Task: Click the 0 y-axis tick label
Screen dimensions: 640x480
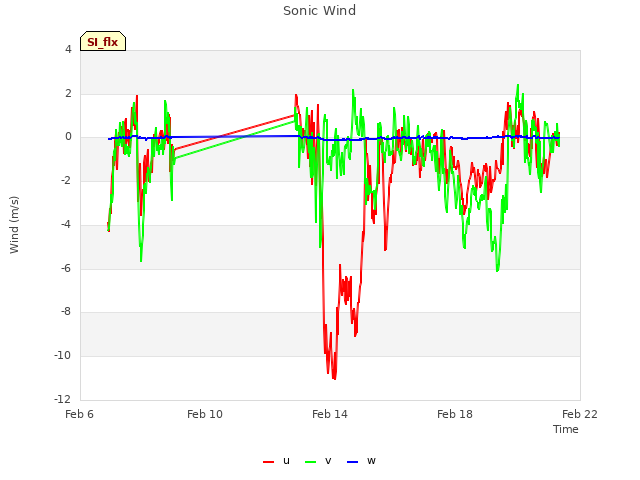Action: 68,137
